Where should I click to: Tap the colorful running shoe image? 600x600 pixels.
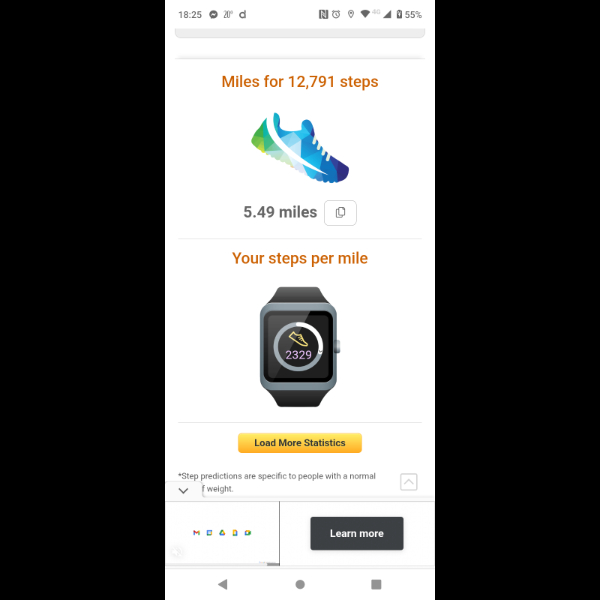[x=300, y=148]
